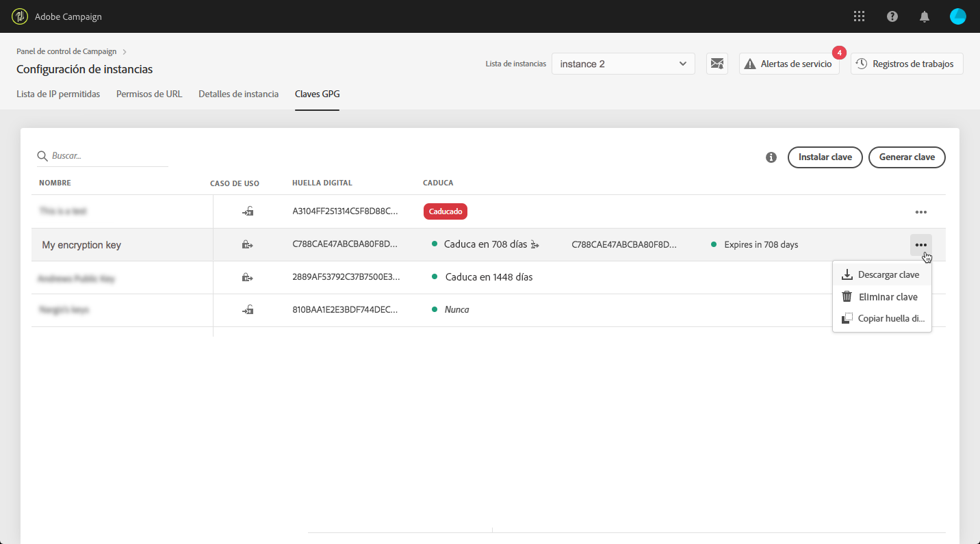Click fingerprint 810BAA1E2E3BDF744DEC

[x=345, y=310]
